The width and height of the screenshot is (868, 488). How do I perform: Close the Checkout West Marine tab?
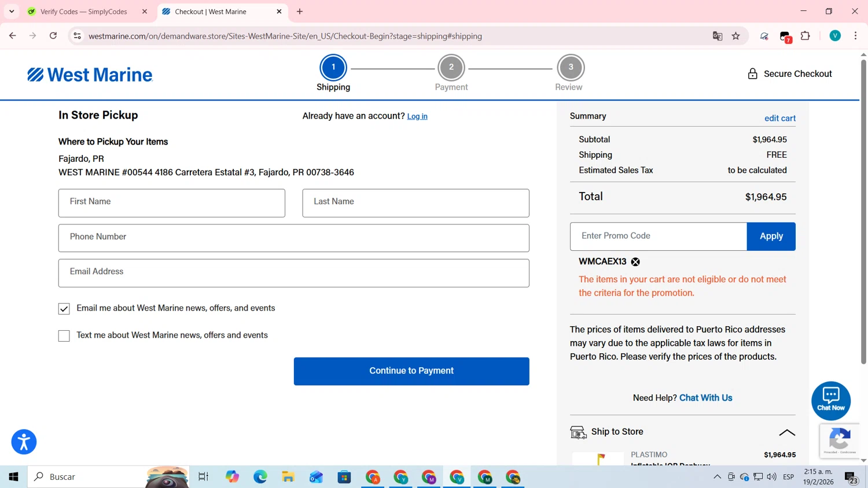pos(279,12)
